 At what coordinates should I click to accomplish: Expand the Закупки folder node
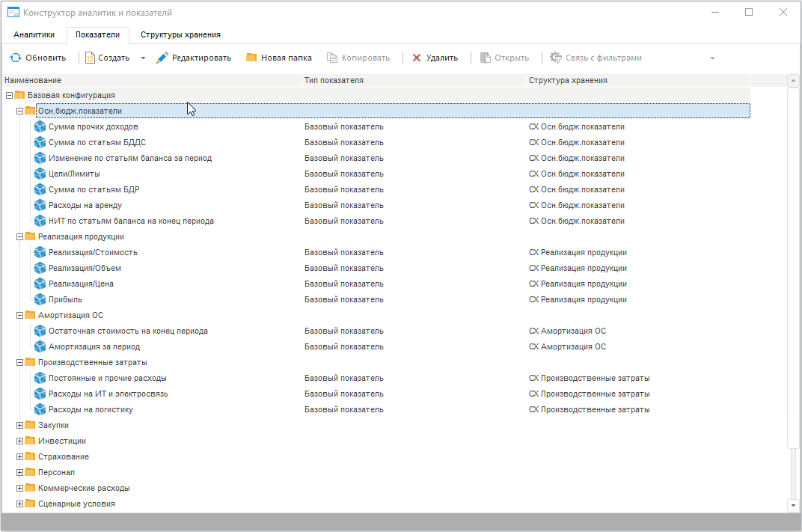(20, 425)
